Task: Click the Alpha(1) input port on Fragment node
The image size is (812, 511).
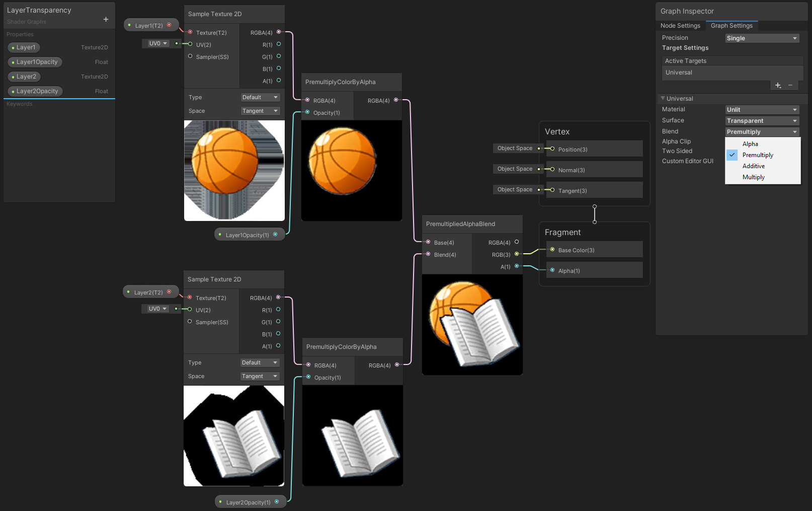Action: pos(552,270)
